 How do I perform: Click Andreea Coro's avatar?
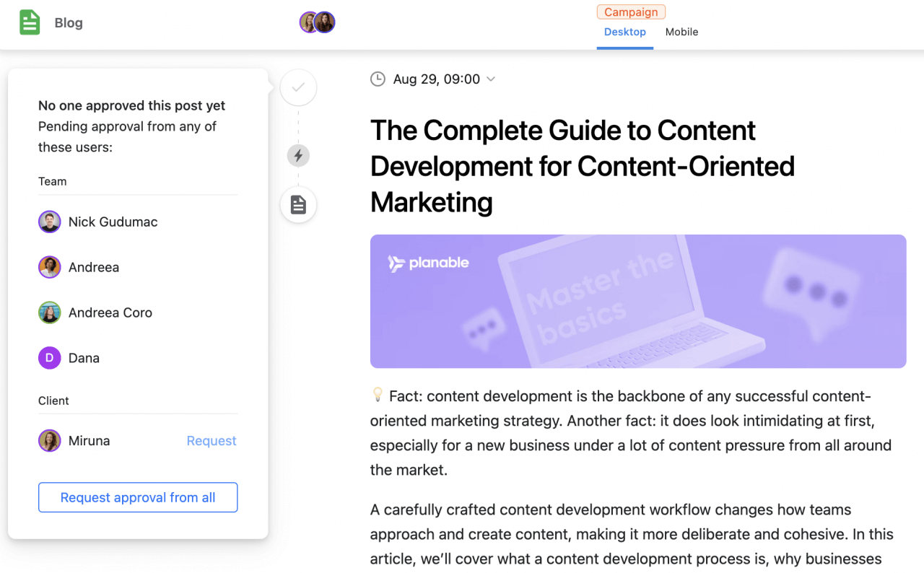tap(50, 312)
